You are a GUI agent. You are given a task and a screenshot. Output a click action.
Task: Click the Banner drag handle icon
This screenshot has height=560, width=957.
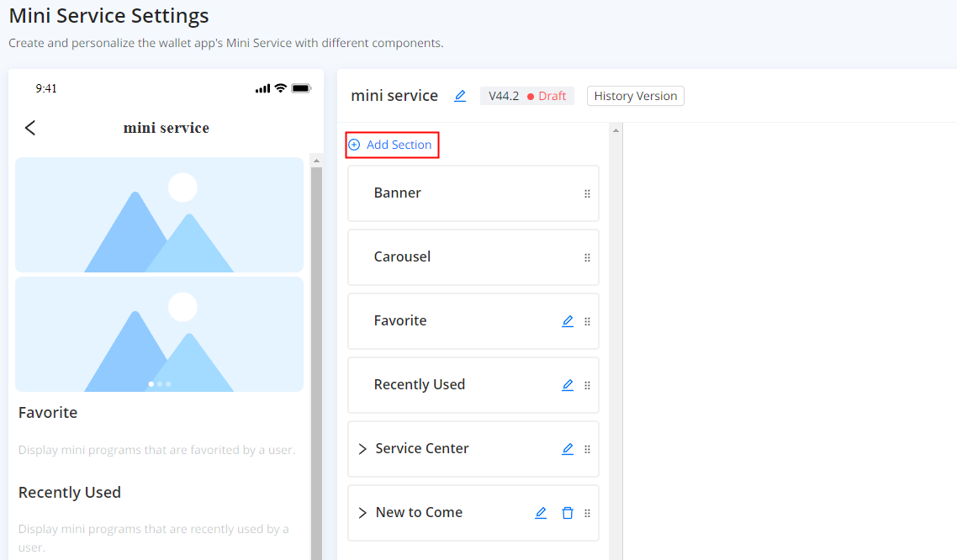pos(587,193)
